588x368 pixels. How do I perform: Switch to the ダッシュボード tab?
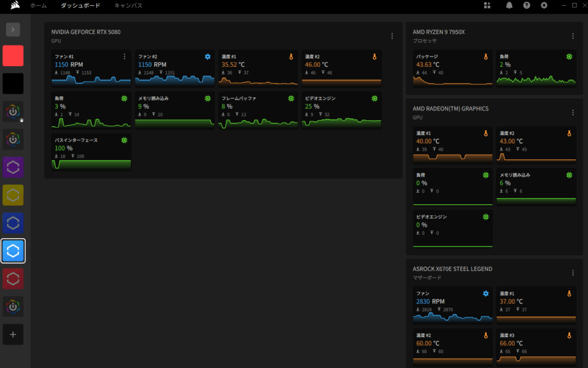click(80, 6)
